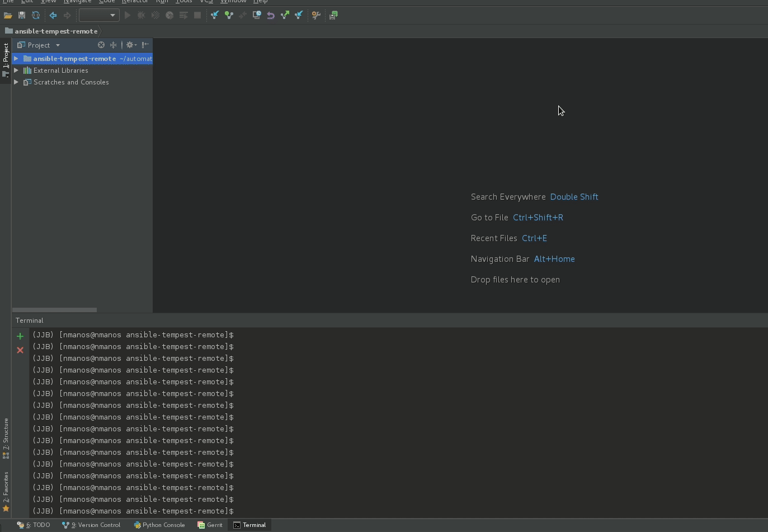Toggle the Terminal tool window tab

pyautogui.click(x=249, y=525)
